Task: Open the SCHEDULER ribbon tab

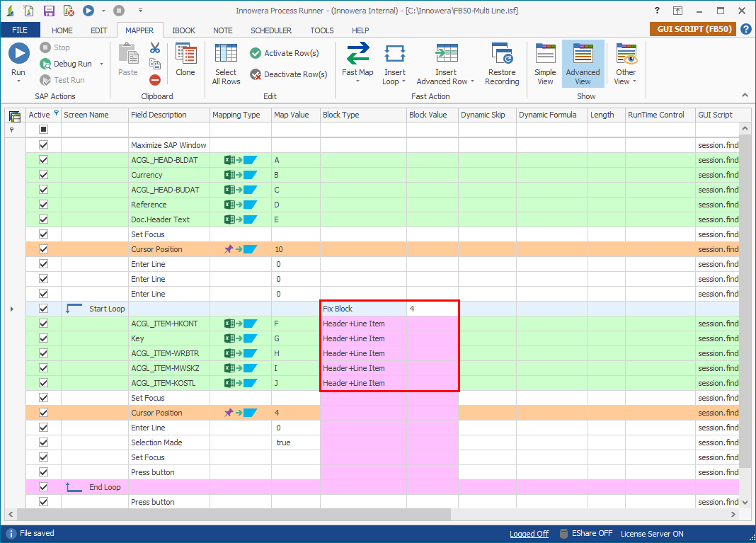Action: [x=270, y=30]
